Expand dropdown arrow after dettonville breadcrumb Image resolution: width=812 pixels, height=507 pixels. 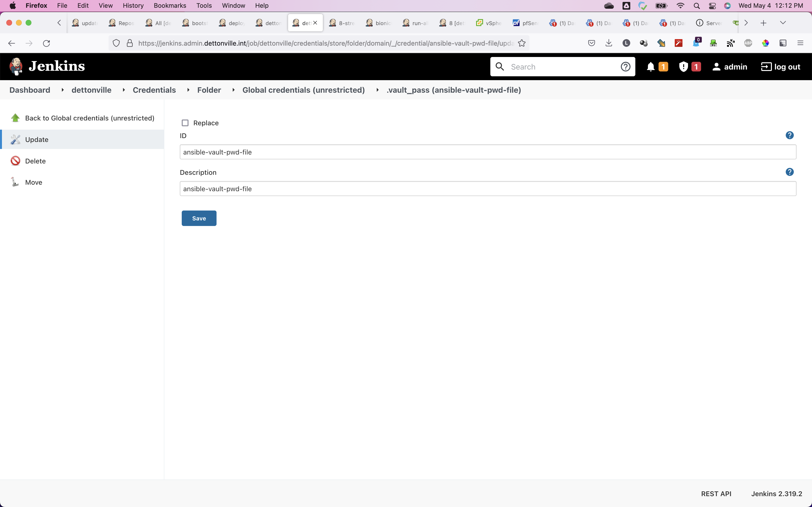click(124, 90)
